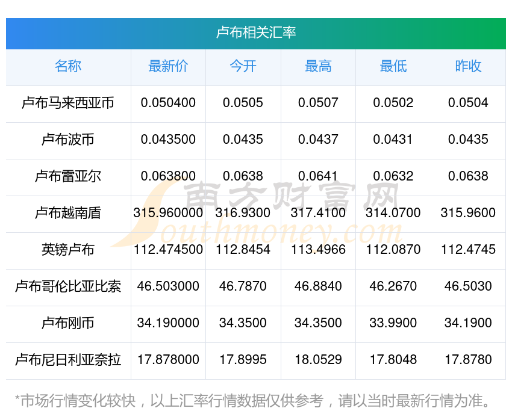Click highest value 113.4966
Image resolution: width=512 pixels, height=420 pixels.
pyautogui.click(x=318, y=250)
